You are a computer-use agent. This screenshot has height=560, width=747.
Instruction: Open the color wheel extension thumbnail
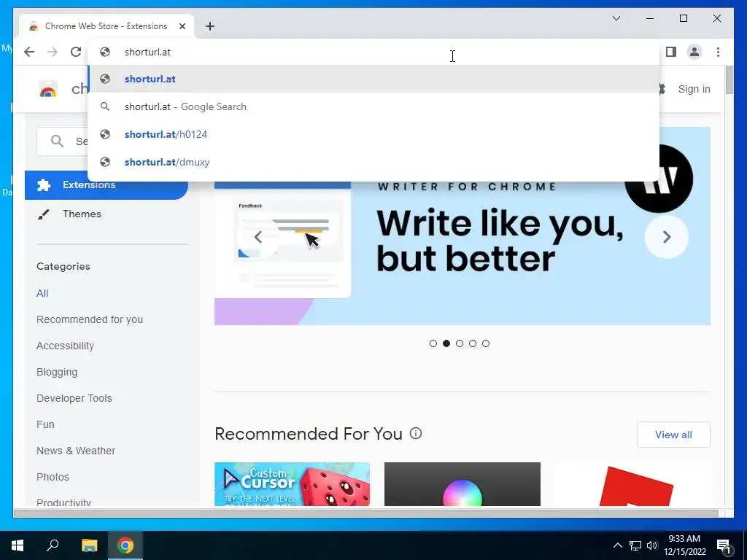tap(462, 484)
